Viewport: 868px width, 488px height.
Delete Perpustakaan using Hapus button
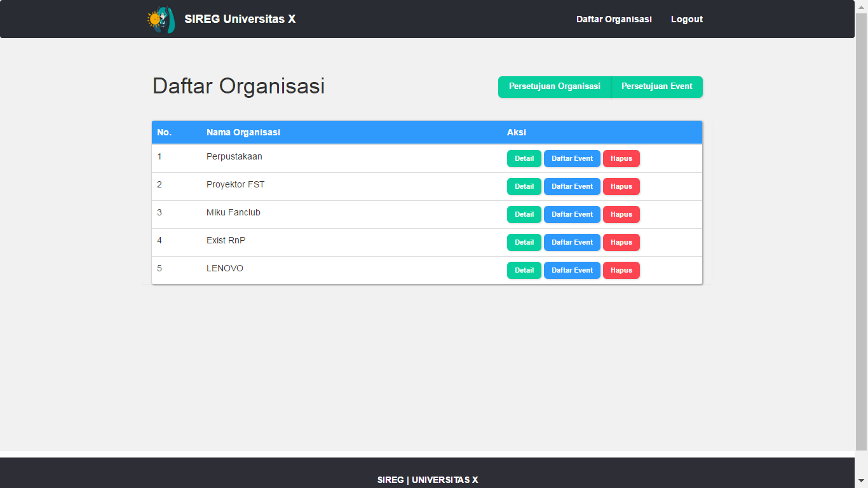(x=621, y=158)
